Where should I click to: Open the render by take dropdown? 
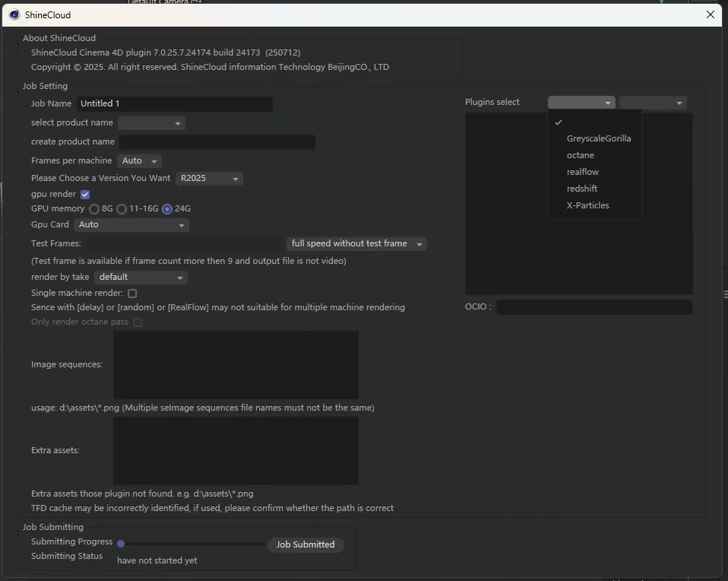click(x=141, y=277)
